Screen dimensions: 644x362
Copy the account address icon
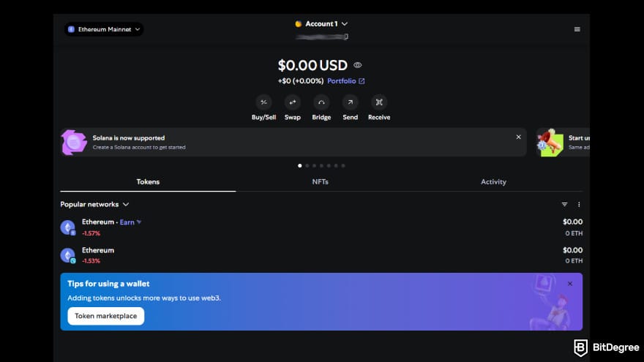tap(346, 37)
